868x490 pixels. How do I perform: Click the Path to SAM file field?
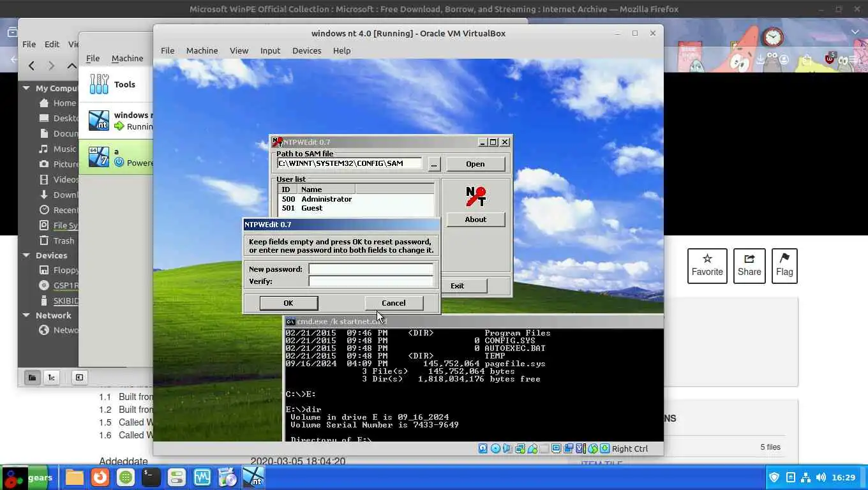pyautogui.click(x=350, y=163)
